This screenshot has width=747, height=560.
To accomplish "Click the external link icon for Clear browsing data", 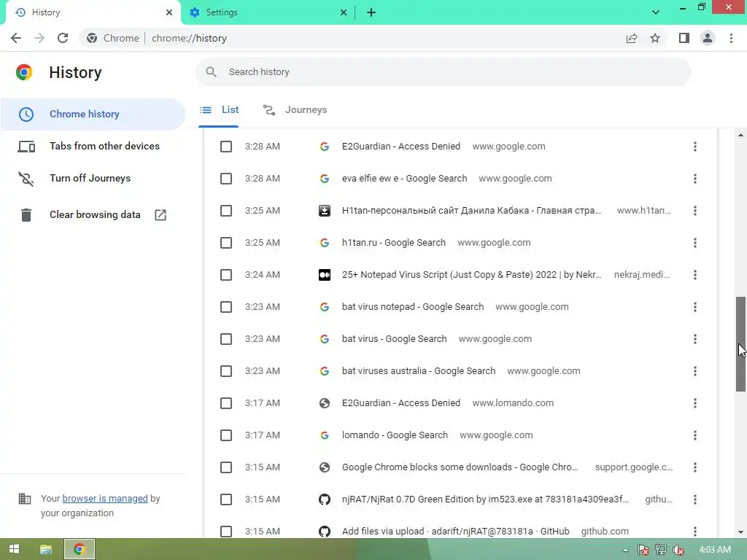I will coord(160,215).
